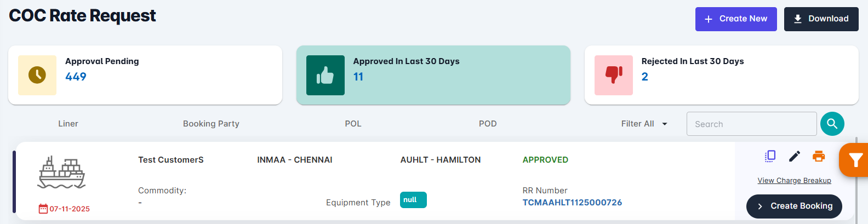Print the rate request via printer icon
The image size is (868, 224).
[x=819, y=157]
